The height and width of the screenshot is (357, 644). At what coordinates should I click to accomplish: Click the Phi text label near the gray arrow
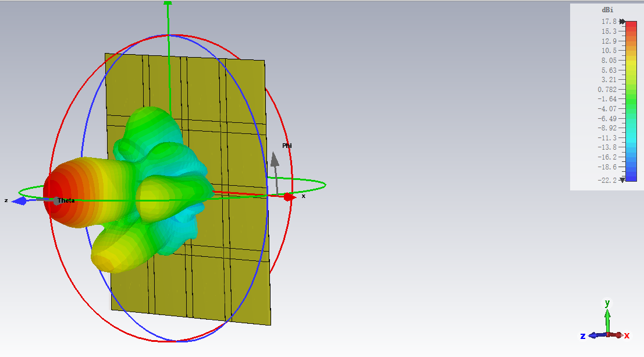click(286, 146)
